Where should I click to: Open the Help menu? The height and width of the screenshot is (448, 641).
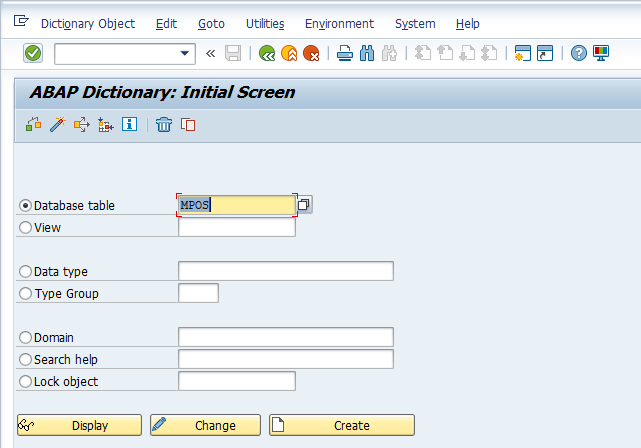point(468,24)
